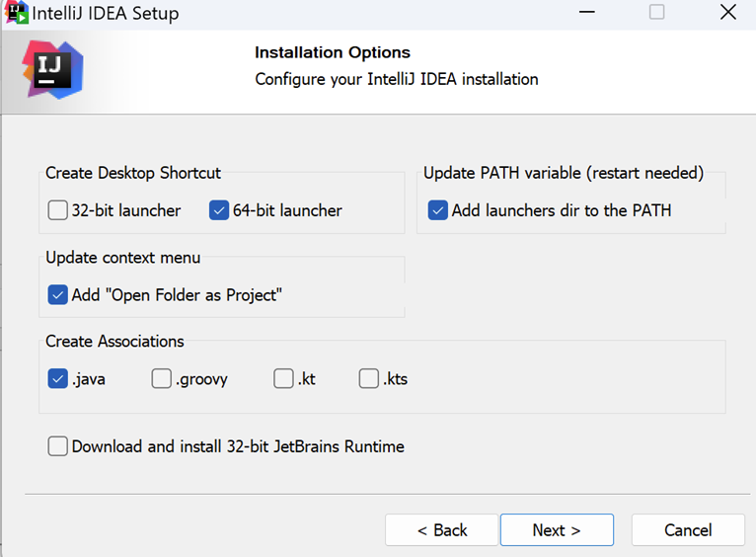Viewport: 756px width, 557px height.
Task: Cancel the IntelliJ IDEA setup
Action: pyautogui.click(x=688, y=530)
